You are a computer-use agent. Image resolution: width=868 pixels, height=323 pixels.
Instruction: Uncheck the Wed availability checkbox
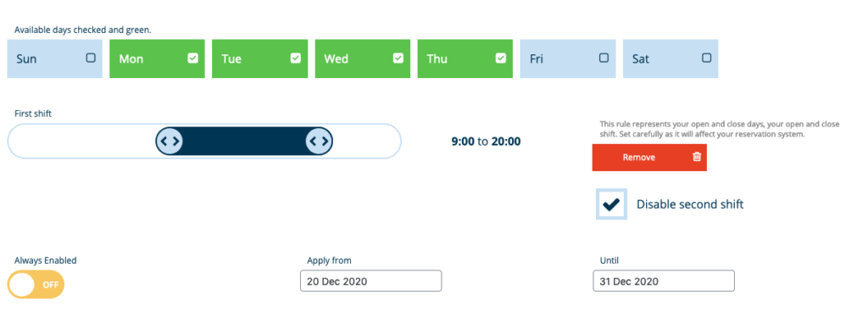[x=398, y=58]
